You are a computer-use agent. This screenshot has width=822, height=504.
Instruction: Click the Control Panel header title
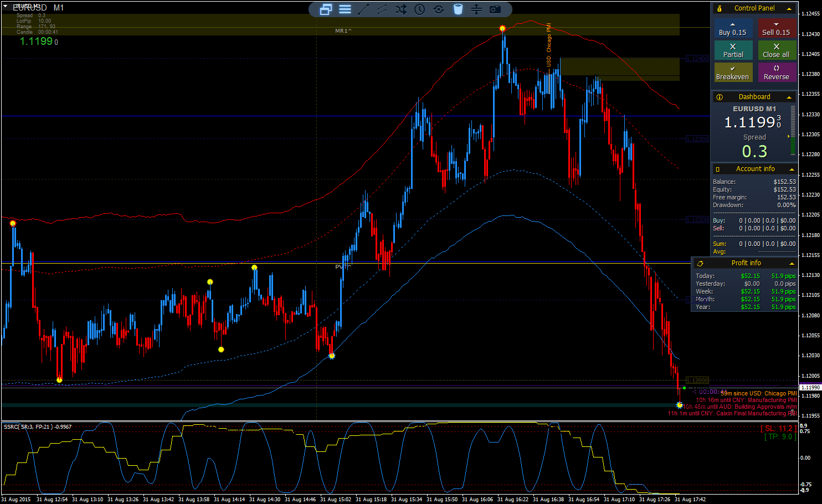754,8
